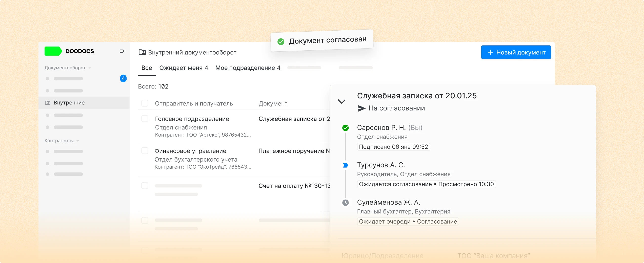This screenshot has height=263, width=644.
Task: Click the Документ согласован notification
Action: (322, 40)
